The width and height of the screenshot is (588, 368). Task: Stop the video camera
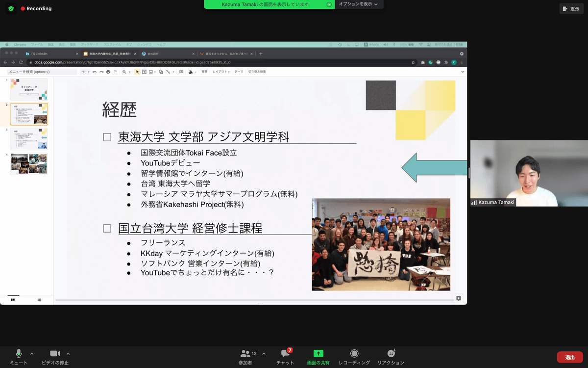click(55, 353)
